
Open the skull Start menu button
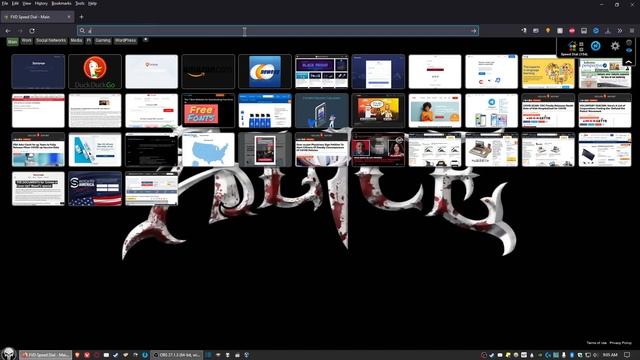[8, 354]
